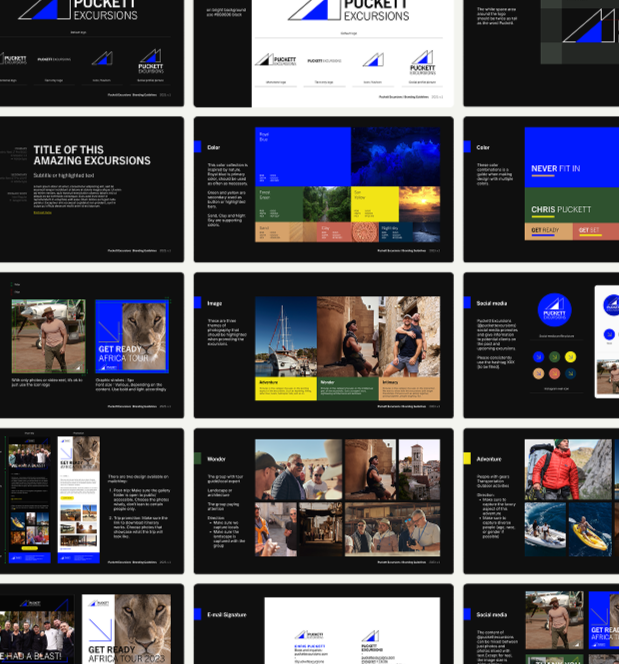The width and height of the screenshot is (619, 664).
Task: Select the Sun Yellow swatch in the palette
Action: point(375,204)
